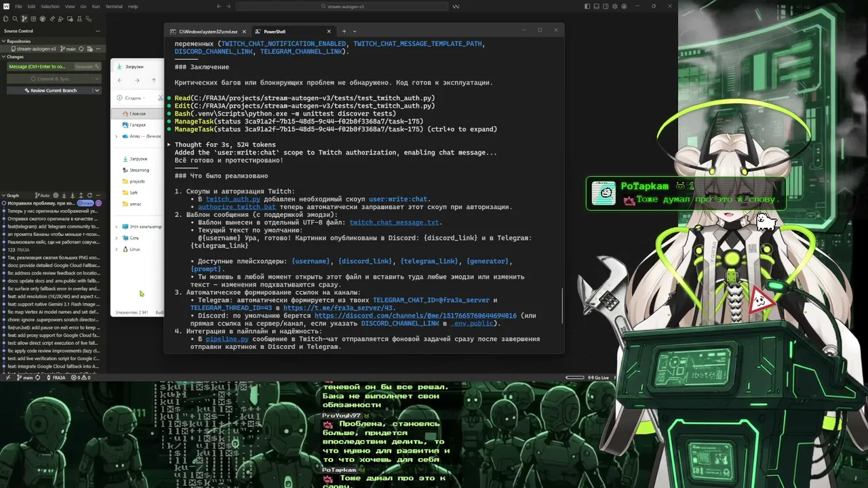Open the Help menu

[x=133, y=6]
